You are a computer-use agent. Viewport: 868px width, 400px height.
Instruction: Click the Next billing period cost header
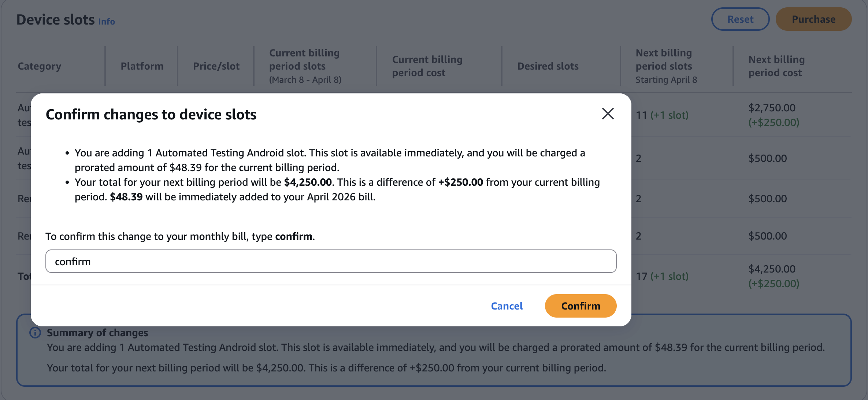pyautogui.click(x=776, y=66)
